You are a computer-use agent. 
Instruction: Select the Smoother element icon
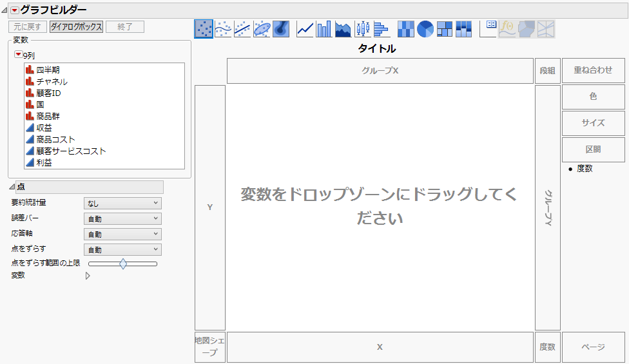click(223, 29)
